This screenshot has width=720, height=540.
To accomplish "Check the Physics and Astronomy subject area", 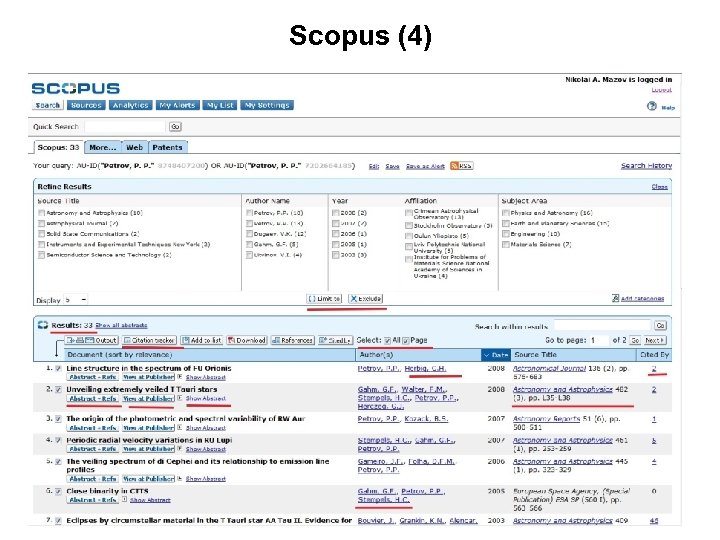I will pos(505,213).
